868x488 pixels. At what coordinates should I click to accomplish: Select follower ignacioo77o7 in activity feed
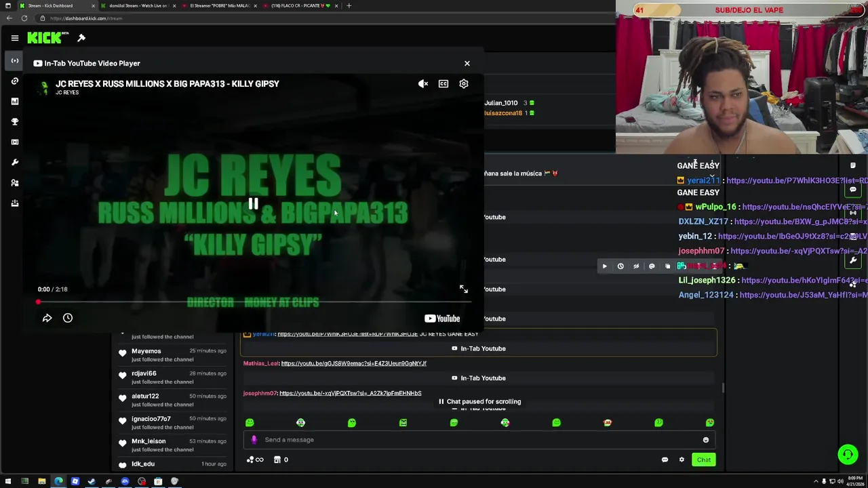coord(151,419)
